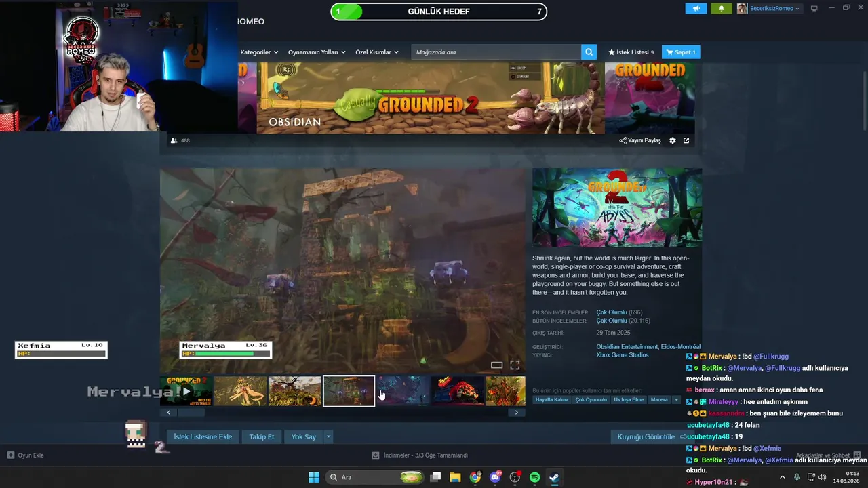The width and height of the screenshot is (868, 488).
Task: Click the Yok Say ignore button
Action: tap(304, 436)
